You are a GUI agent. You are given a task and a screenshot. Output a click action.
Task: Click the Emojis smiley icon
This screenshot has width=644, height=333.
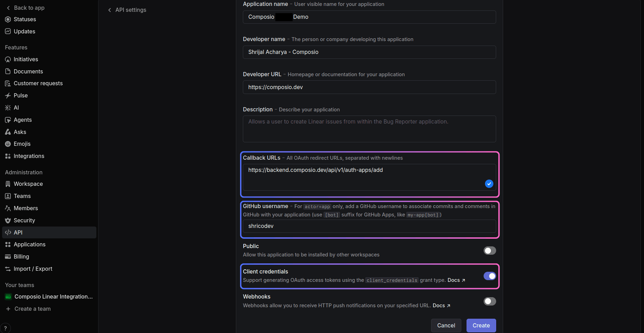click(x=8, y=144)
